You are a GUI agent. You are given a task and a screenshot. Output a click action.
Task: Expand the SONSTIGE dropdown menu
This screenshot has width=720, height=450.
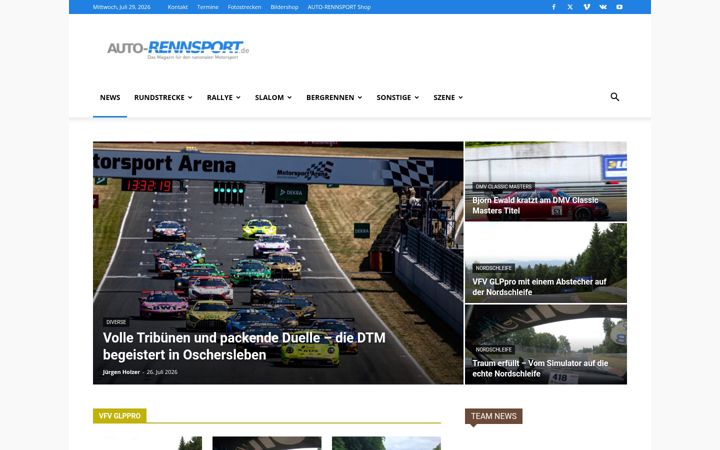(398, 97)
